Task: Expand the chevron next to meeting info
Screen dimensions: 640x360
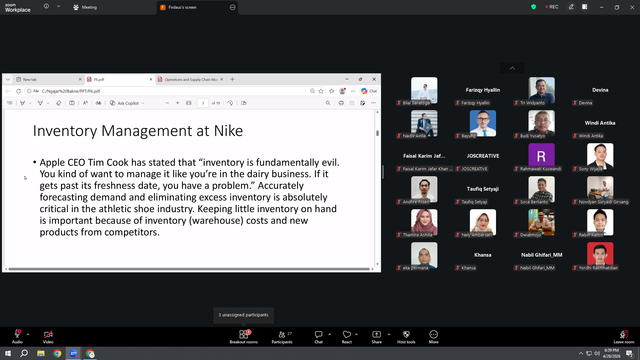Action: point(58,7)
